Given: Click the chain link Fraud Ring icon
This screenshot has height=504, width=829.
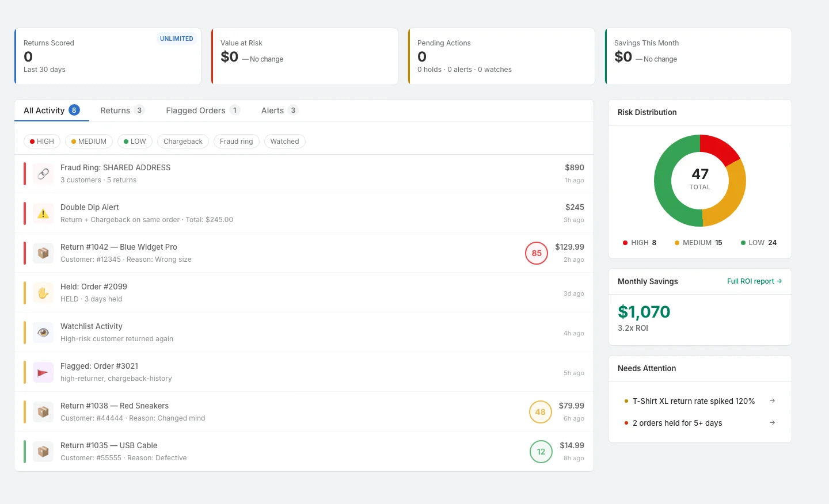Looking at the screenshot, I should 43,174.
